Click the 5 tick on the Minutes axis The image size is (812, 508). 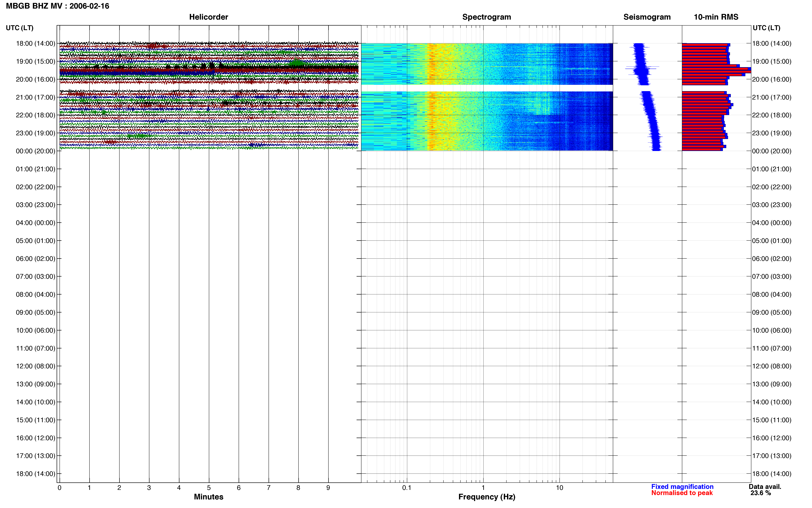click(x=209, y=488)
